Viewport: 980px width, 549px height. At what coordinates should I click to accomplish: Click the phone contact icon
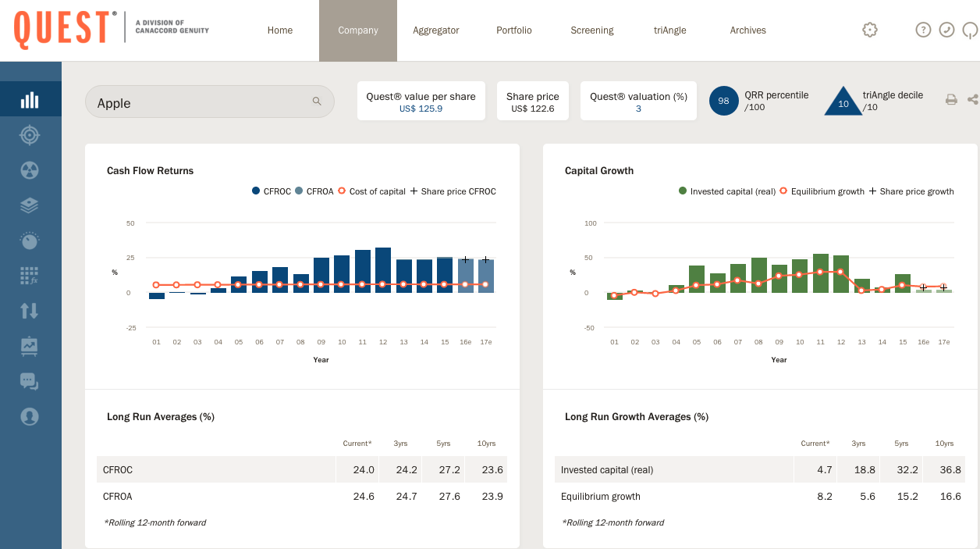[x=946, y=30]
